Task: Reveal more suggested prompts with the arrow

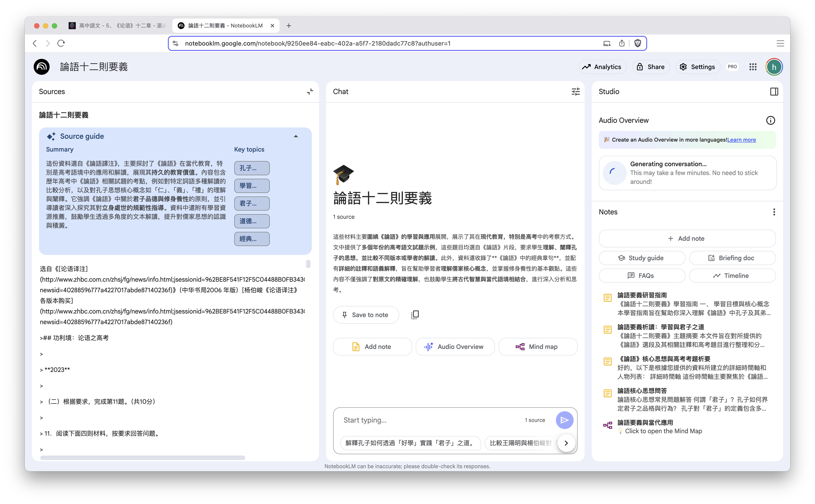Action: click(566, 443)
